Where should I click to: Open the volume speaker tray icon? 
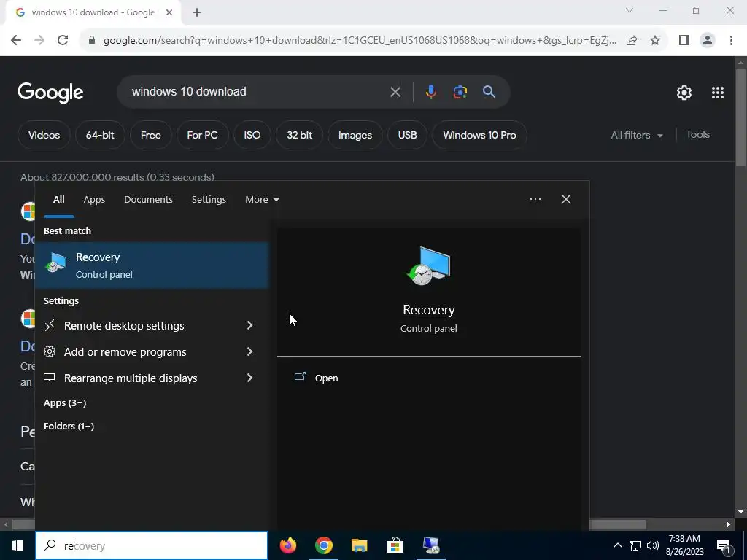click(653, 545)
